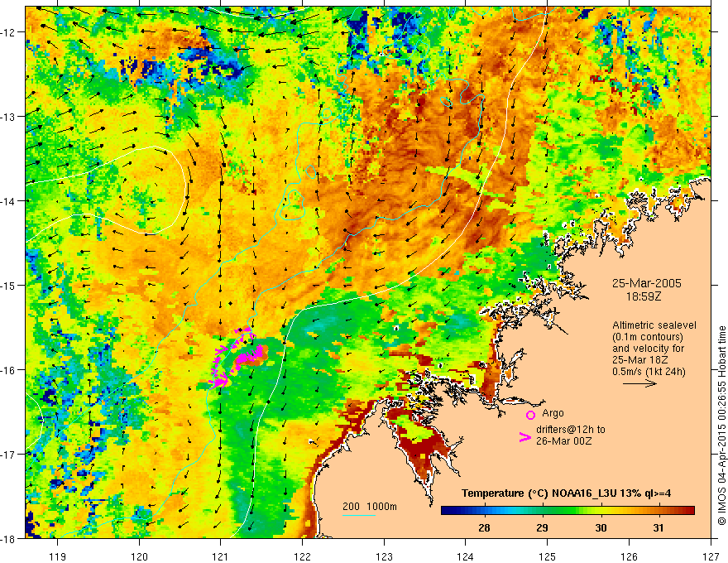
Task: Click the latitude axis label -16
Action: [x=8, y=370]
